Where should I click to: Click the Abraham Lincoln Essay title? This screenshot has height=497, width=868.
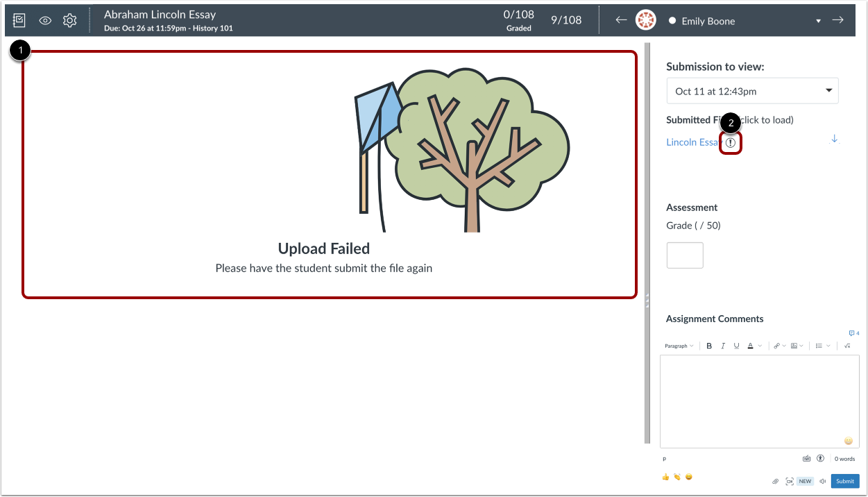coord(160,14)
